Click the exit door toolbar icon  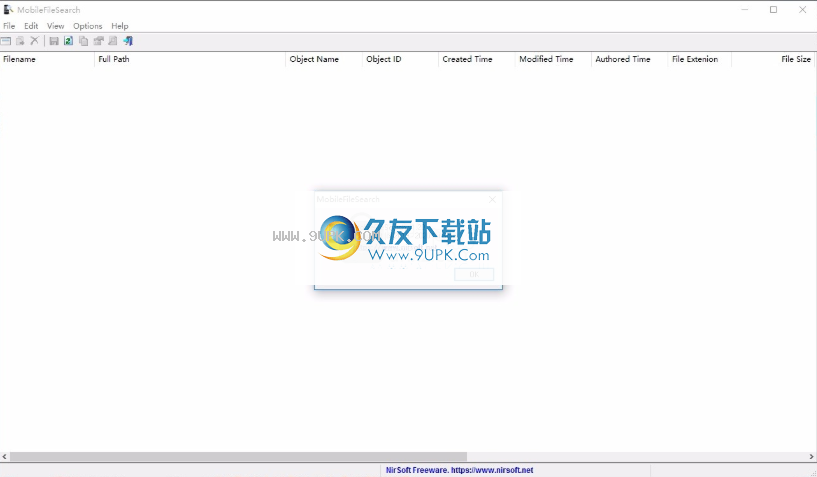click(x=128, y=41)
